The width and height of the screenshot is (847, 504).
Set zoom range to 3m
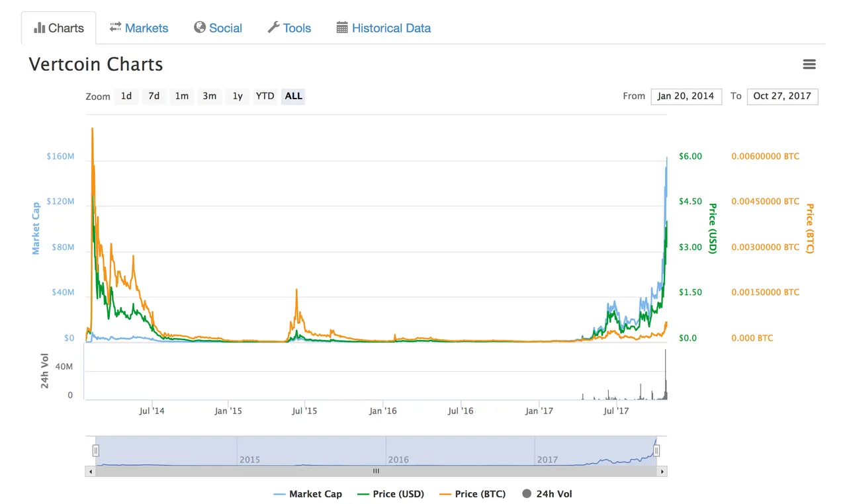[209, 96]
